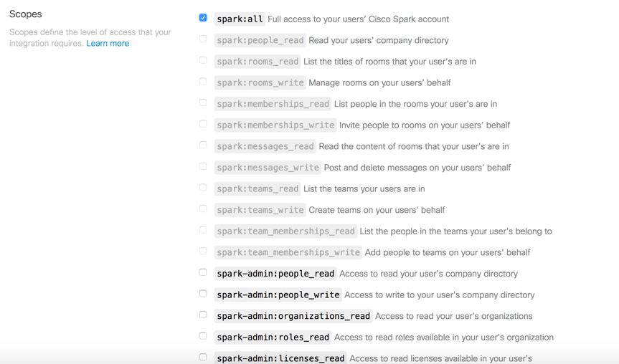Click the spark-admin:roles_read scope label
This screenshot has width=619, height=364.
point(273,337)
